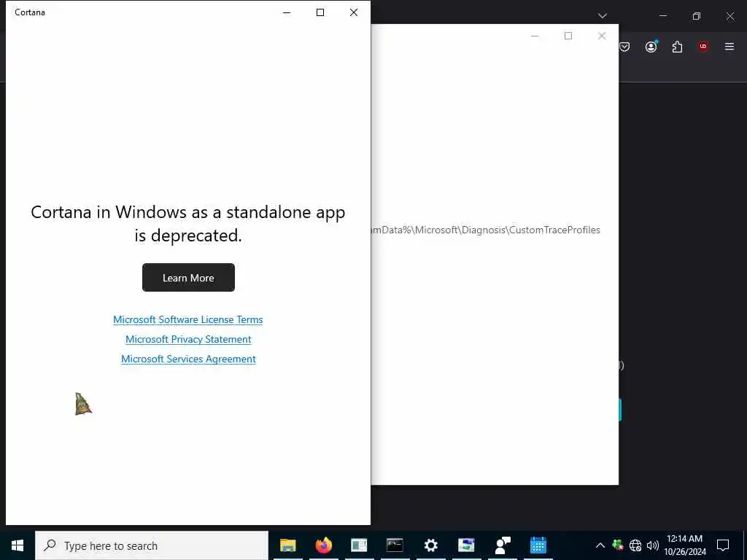Viewport: 747px width, 560px height.
Task: Open the Action Center notifications icon
Action: (x=723, y=545)
